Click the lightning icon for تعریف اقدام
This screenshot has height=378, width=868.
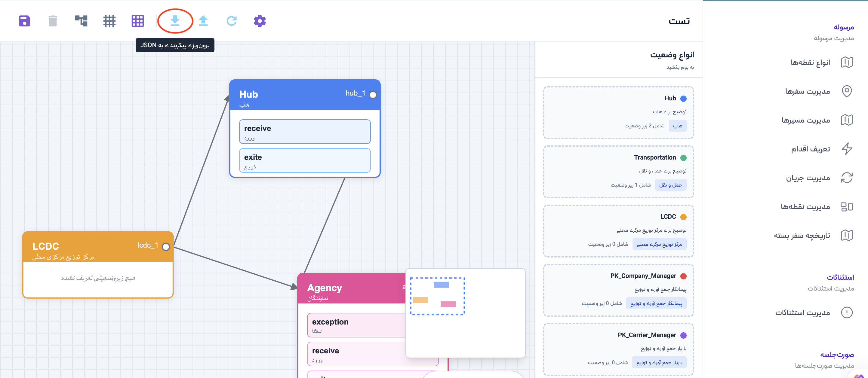click(x=847, y=149)
